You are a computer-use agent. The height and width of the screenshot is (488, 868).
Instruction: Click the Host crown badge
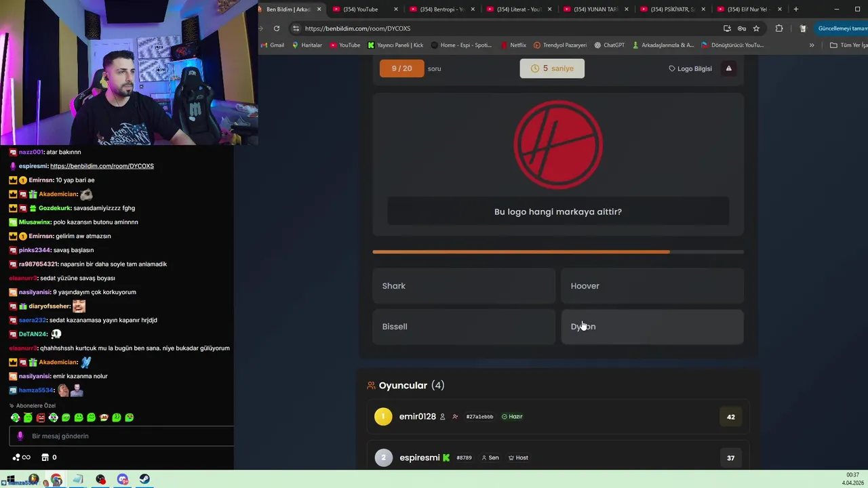coord(518,458)
